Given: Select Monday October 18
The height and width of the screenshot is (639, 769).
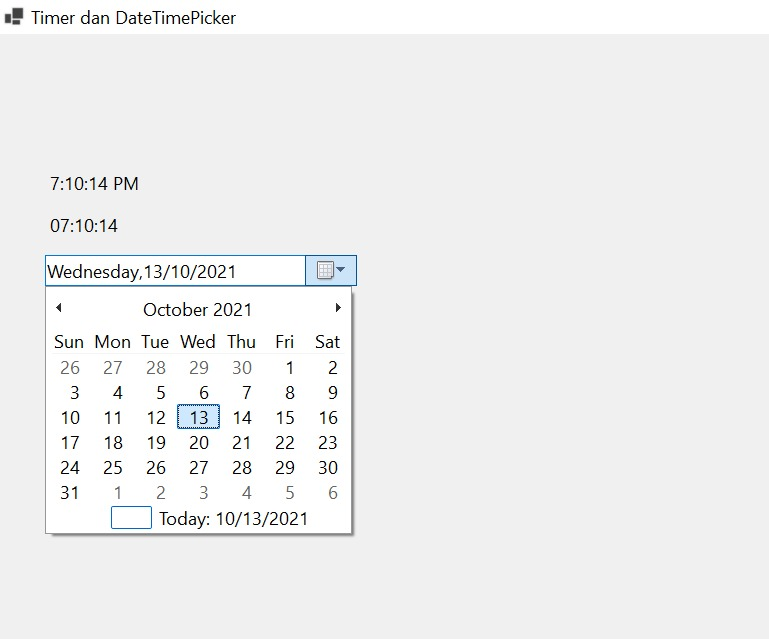Looking at the screenshot, I should point(113,442).
